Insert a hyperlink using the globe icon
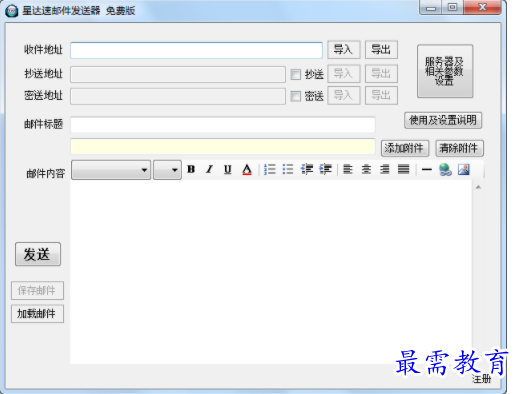The image size is (517, 394). click(x=445, y=169)
